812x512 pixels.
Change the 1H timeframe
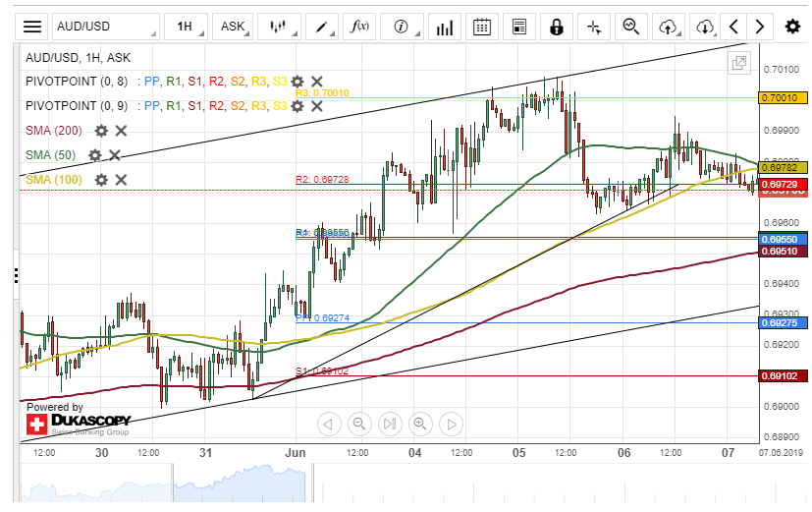click(187, 27)
